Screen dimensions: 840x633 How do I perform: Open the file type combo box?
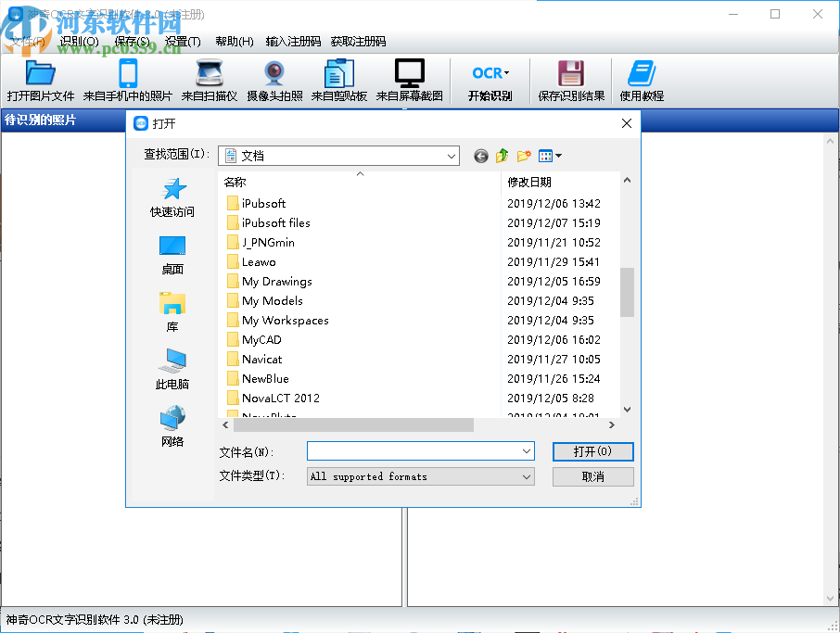tap(421, 476)
